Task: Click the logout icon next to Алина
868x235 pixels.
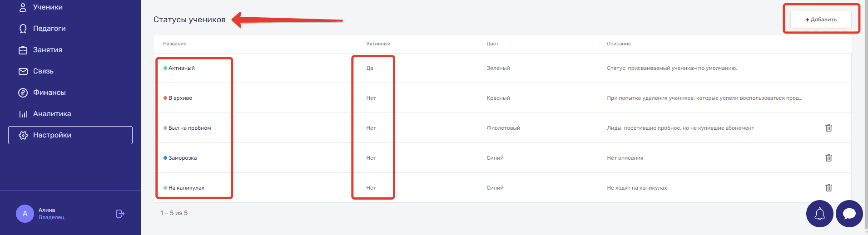Action: [120, 214]
